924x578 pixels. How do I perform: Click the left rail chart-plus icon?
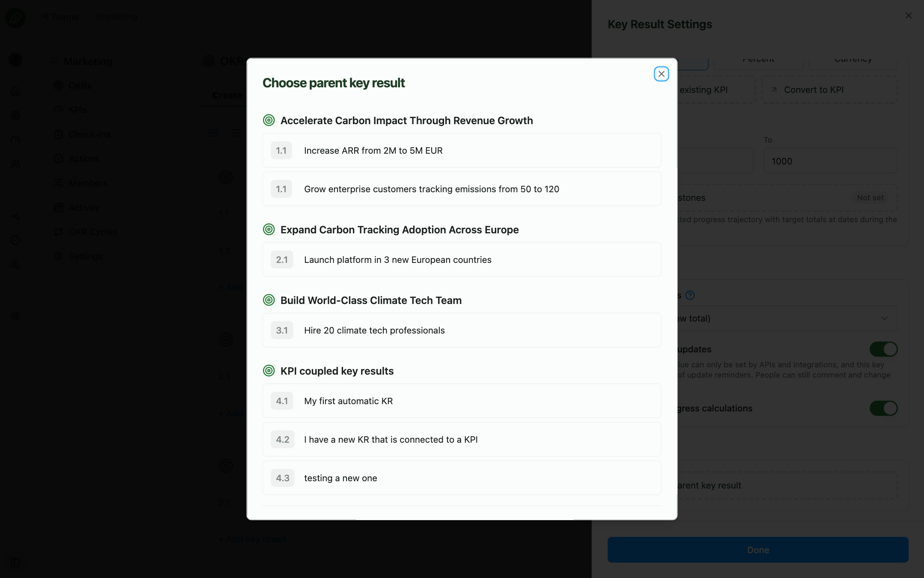[x=15, y=216]
